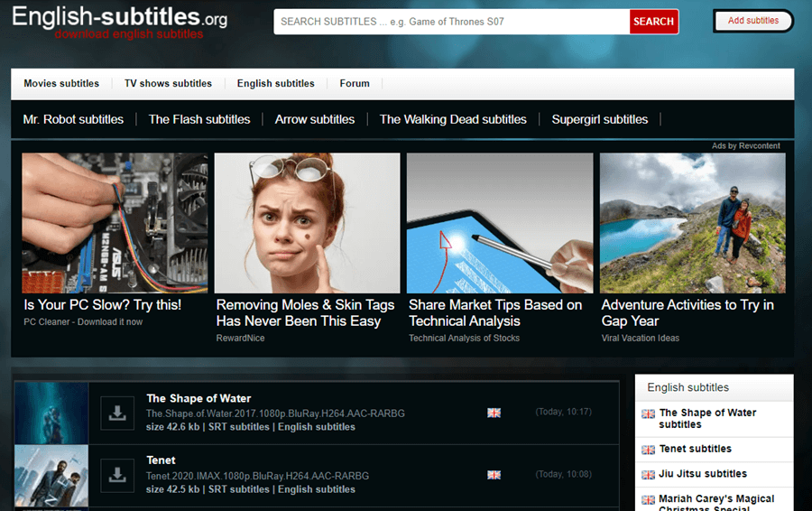Open Movies subtitles menu
This screenshot has width=812, height=511.
[61, 83]
